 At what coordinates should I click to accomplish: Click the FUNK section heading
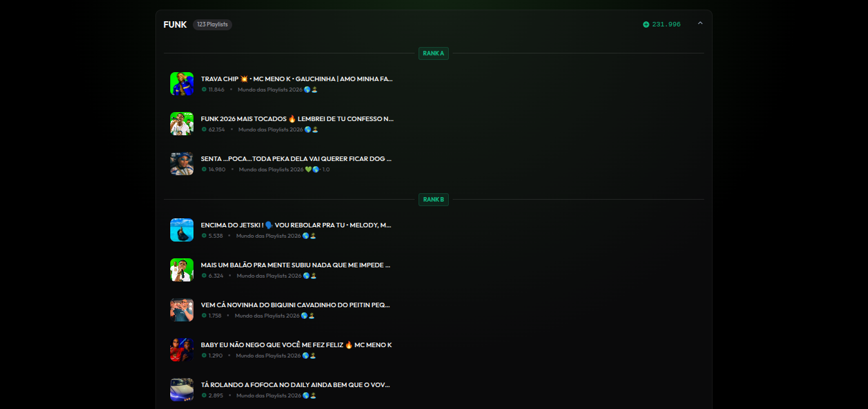[x=175, y=24]
